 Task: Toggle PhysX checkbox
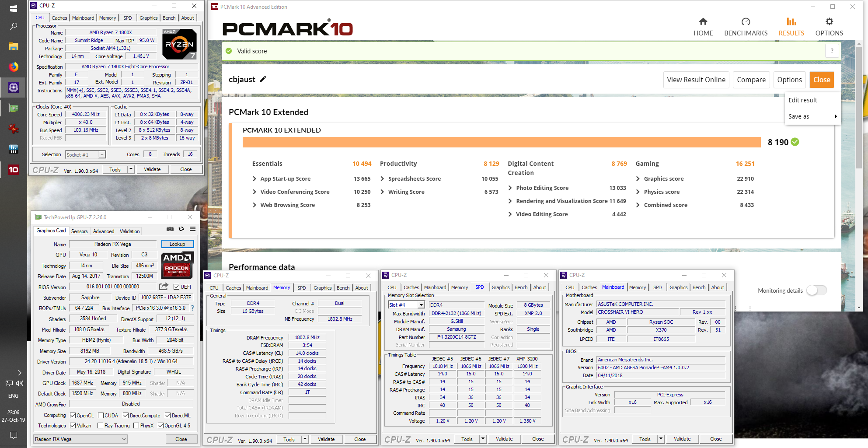click(136, 426)
